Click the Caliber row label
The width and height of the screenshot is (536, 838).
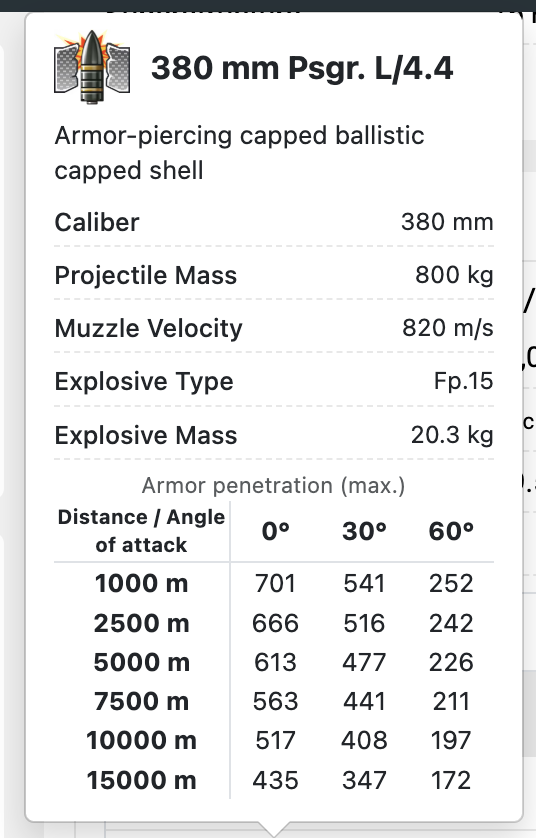click(97, 222)
